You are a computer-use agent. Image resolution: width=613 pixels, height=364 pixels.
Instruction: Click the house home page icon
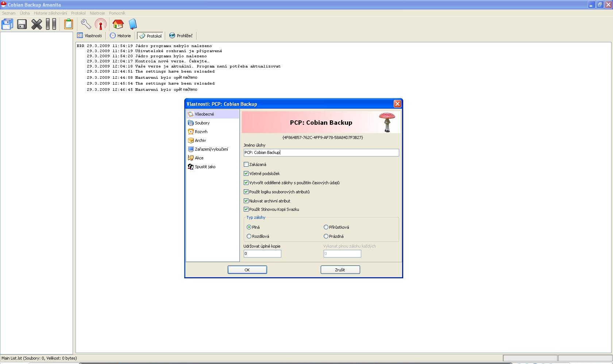tap(118, 24)
